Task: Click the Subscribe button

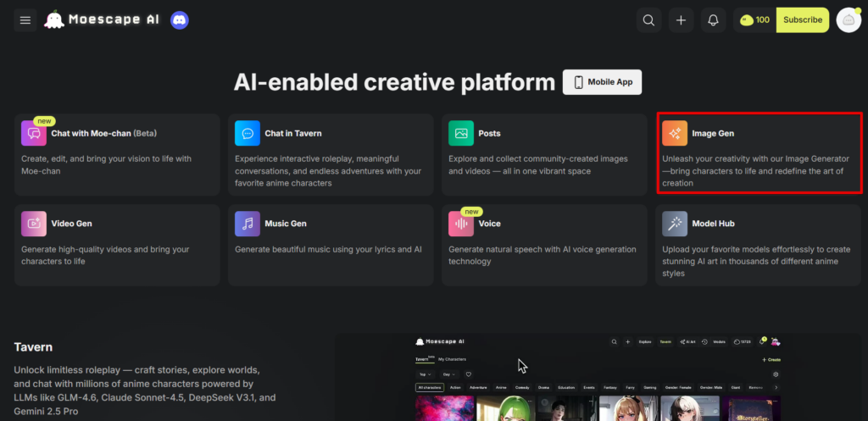Action: (803, 20)
